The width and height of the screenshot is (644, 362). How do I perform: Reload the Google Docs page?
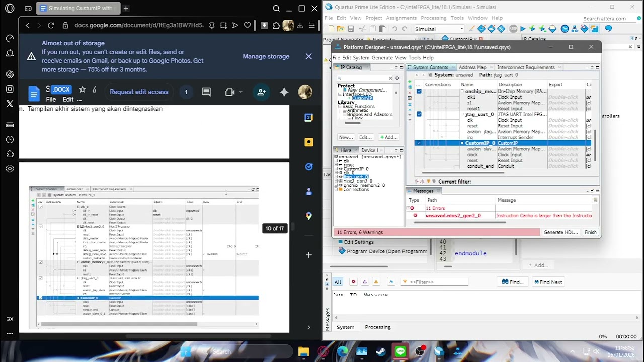(51, 25)
